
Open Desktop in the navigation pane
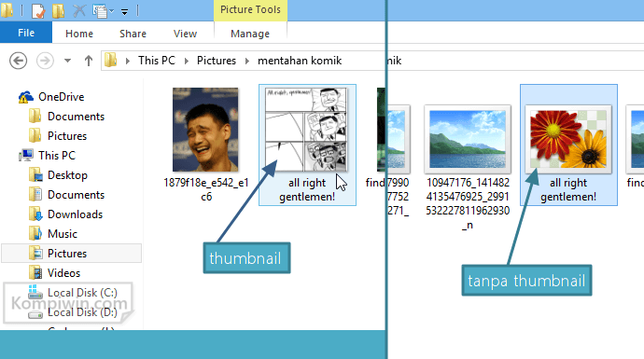(67, 175)
